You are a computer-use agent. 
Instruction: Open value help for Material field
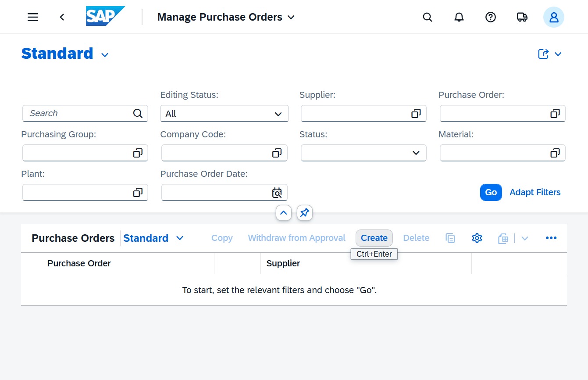[x=555, y=153]
